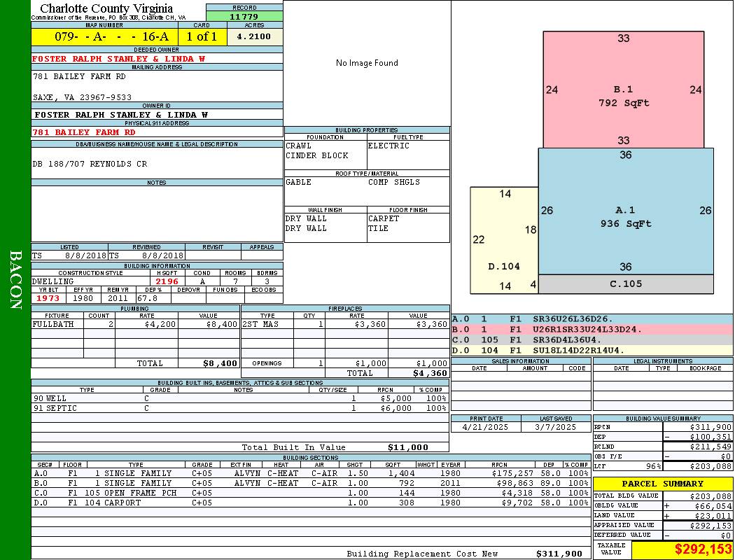Click the No Image Found placeholder
The width and height of the screenshot is (735, 560).
point(367,63)
